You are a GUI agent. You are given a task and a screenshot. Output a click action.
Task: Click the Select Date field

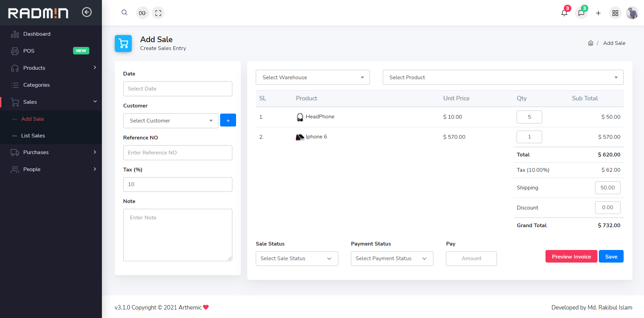pos(178,89)
